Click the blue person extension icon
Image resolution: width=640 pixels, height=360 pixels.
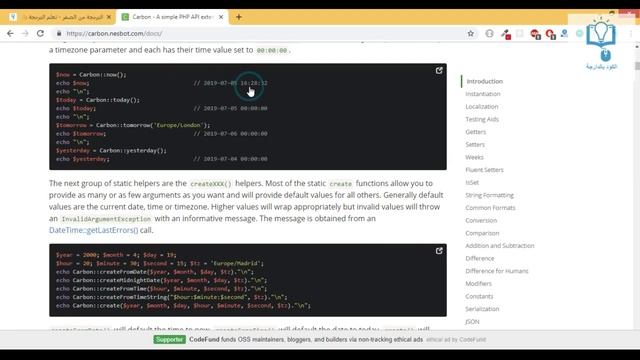(x=564, y=33)
